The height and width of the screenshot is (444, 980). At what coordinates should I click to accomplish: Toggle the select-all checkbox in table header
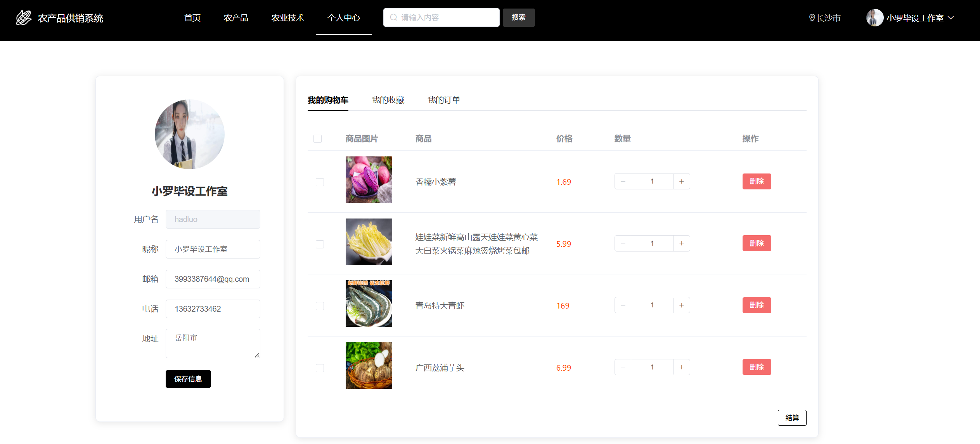pos(317,139)
